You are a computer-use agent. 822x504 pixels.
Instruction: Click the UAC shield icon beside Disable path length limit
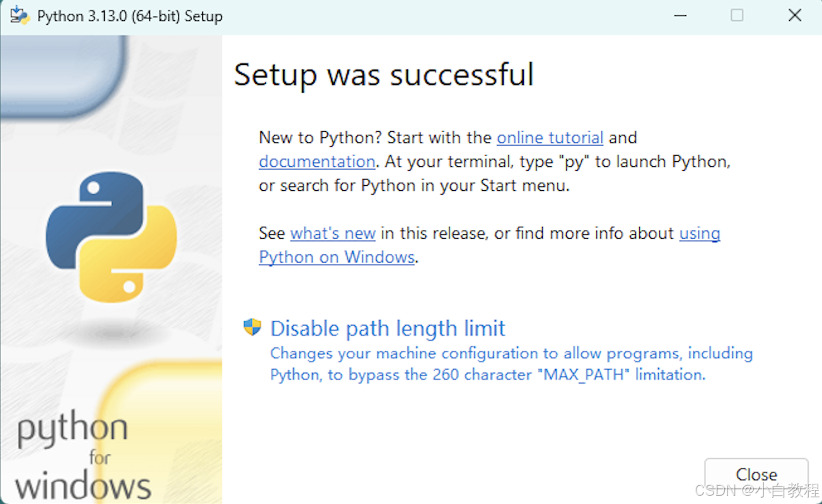coord(252,327)
